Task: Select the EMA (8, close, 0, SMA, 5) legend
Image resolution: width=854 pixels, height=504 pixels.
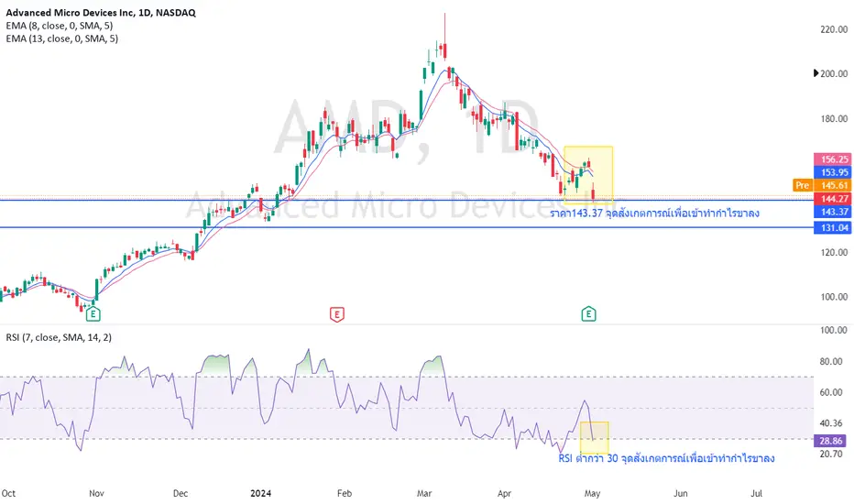Action: pos(60,26)
